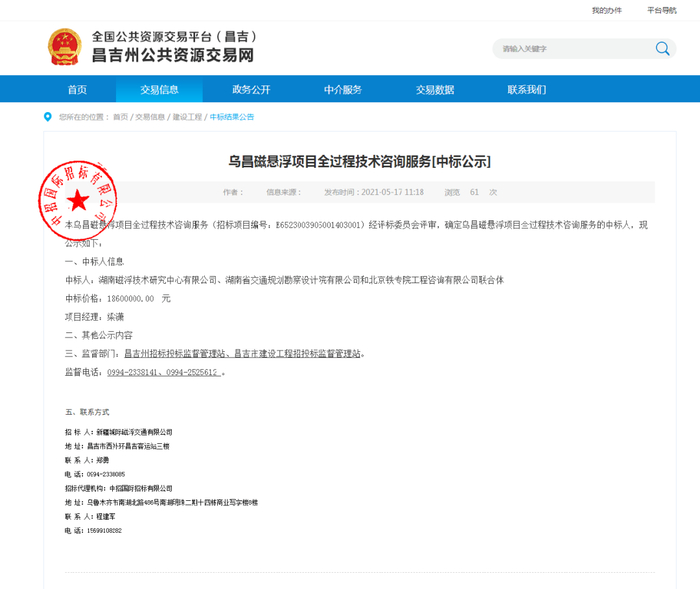Image resolution: width=700 pixels, height=589 pixels.
Task: Click the article title 乌昌磁悬浮项目全过程技术咨询服务[中标公示]
Action: coord(359,161)
